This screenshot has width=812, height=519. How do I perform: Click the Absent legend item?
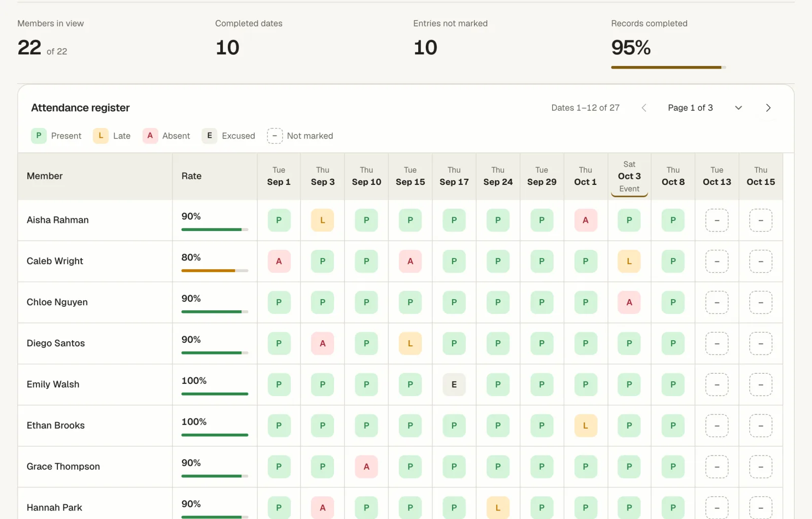pos(166,136)
